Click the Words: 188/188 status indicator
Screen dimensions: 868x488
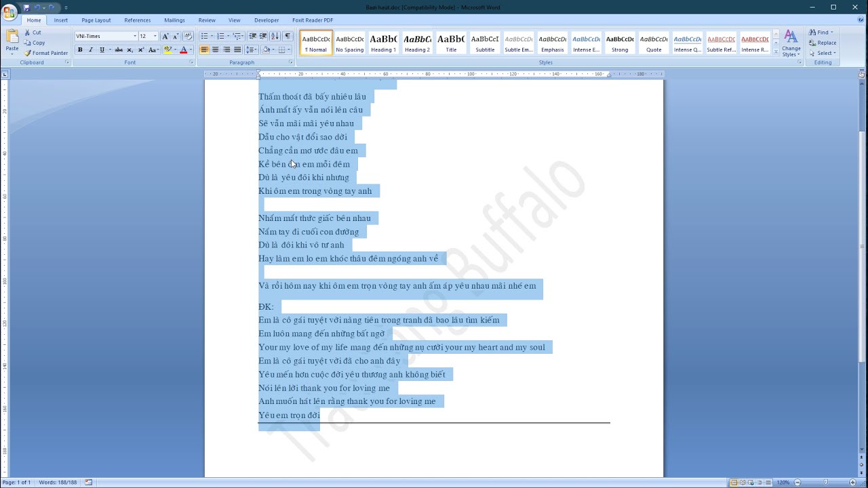[x=59, y=483]
